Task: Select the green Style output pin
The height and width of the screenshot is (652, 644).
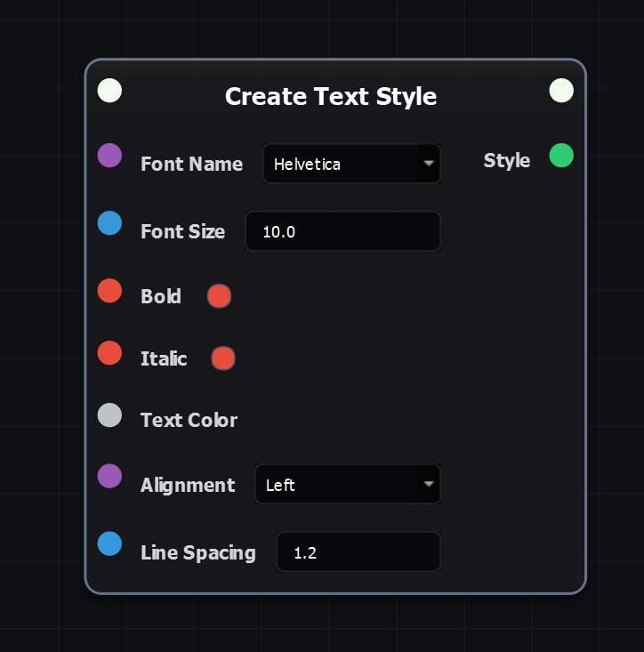Action: click(561, 156)
